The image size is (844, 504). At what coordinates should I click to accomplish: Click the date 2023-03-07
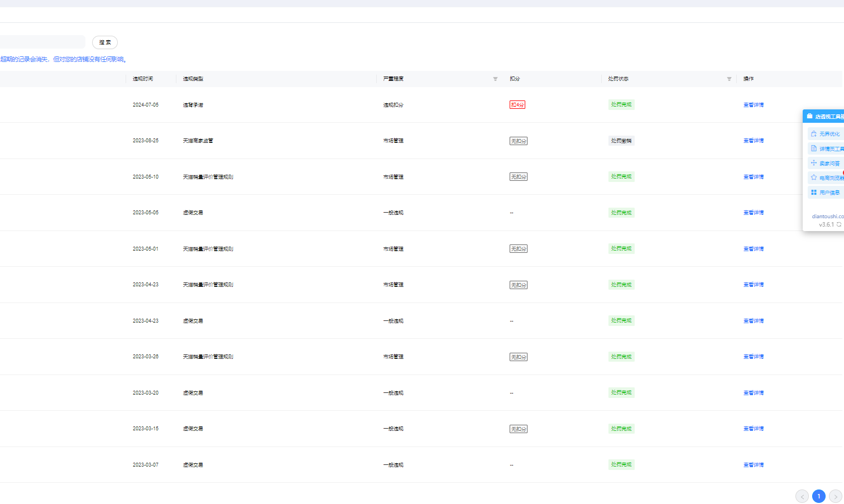click(146, 465)
